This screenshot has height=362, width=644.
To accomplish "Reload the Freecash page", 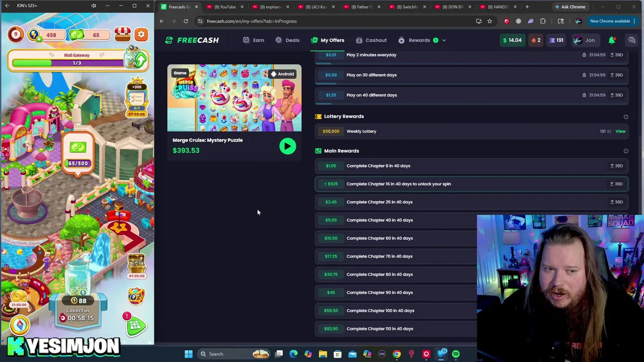I will click(186, 21).
